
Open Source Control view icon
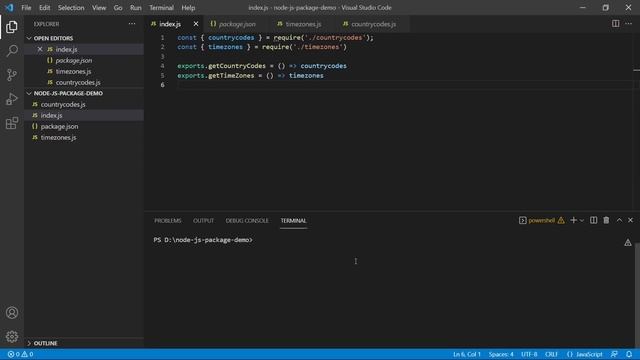point(12,75)
